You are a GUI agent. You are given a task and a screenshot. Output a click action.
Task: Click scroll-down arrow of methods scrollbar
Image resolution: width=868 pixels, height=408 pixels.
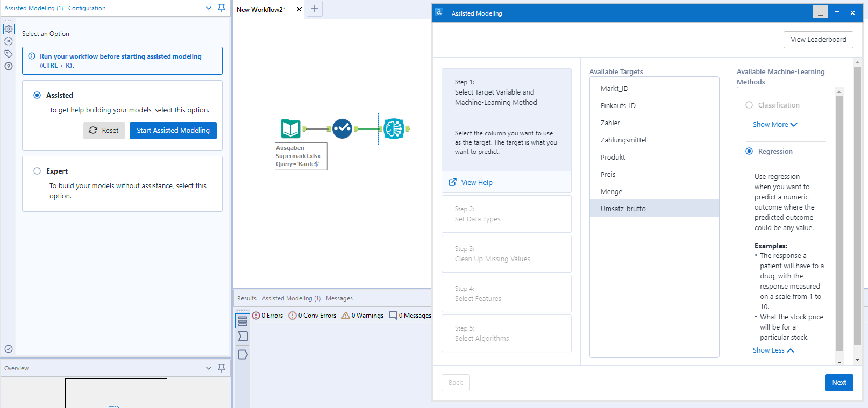839,362
